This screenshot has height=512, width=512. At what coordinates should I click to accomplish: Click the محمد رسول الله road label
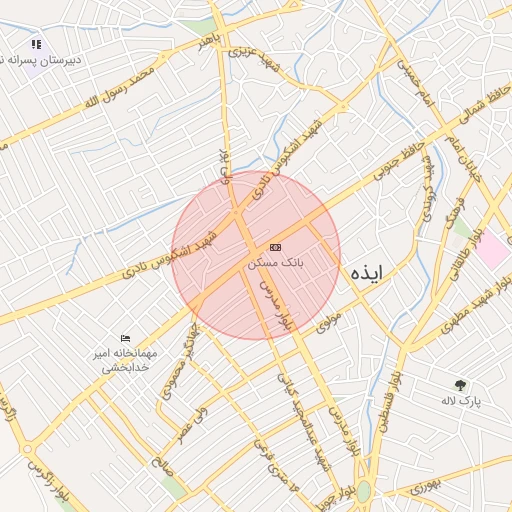click(119, 87)
